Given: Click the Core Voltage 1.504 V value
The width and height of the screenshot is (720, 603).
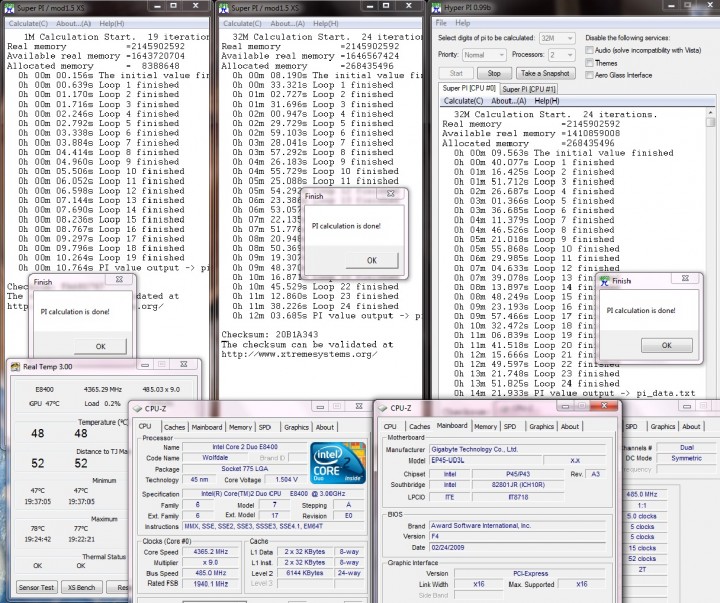Looking at the screenshot, I should pyautogui.click(x=286, y=480).
